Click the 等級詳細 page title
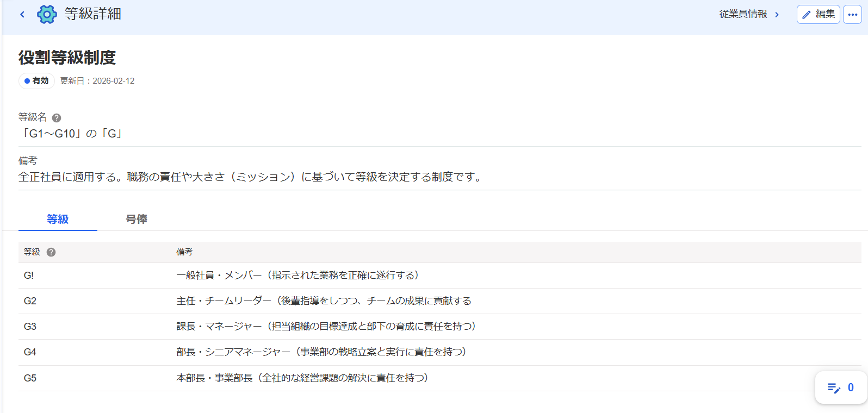The width and height of the screenshot is (868, 413). 92,14
